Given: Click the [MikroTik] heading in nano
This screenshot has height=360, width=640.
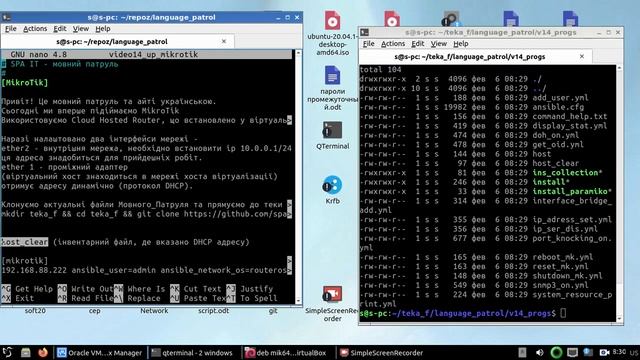Looking at the screenshot, I should tap(24, 82).
